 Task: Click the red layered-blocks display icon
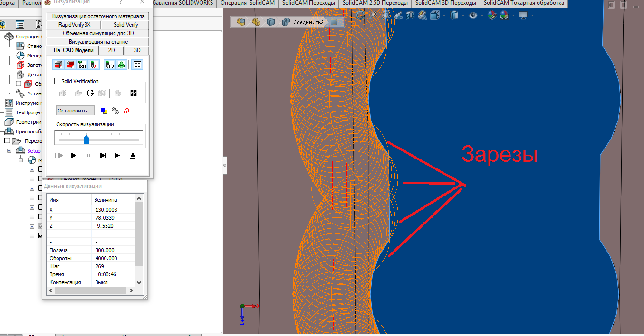(70, 65)
